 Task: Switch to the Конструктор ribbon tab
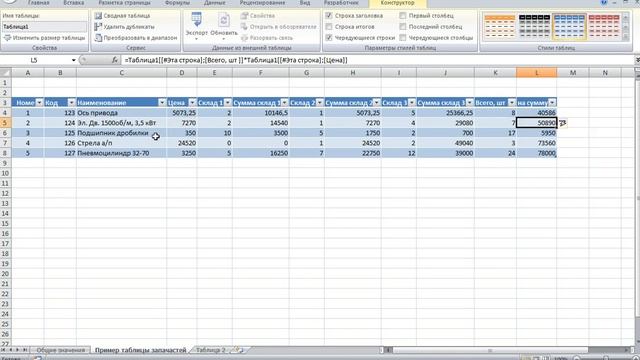pos(397,3)
